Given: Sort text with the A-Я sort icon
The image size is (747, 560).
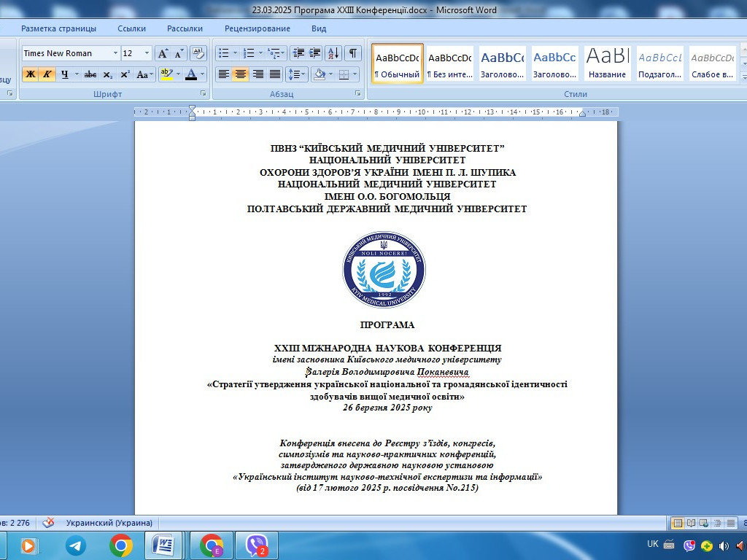Looking at the screenshot, I should coord(333,52).
